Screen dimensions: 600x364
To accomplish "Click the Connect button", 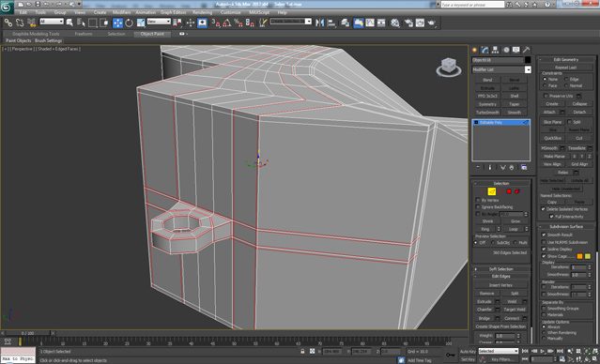I will 512,318.
